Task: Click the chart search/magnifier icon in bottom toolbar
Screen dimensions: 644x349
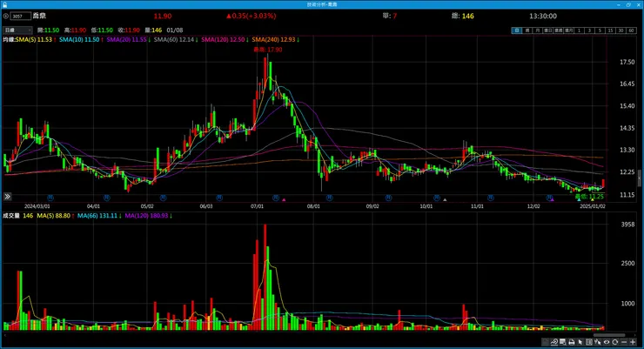Action: pyautogui.click(x=563, y=342)
